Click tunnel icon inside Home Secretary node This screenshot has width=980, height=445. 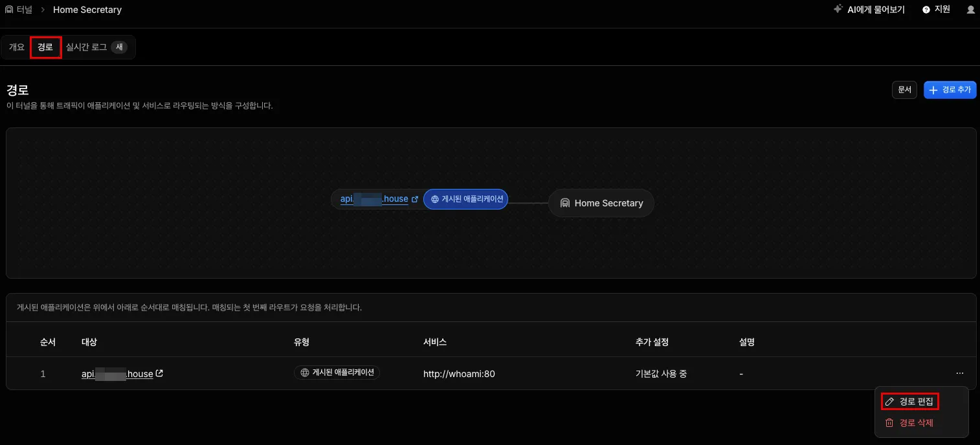click(x=565, y=203)
